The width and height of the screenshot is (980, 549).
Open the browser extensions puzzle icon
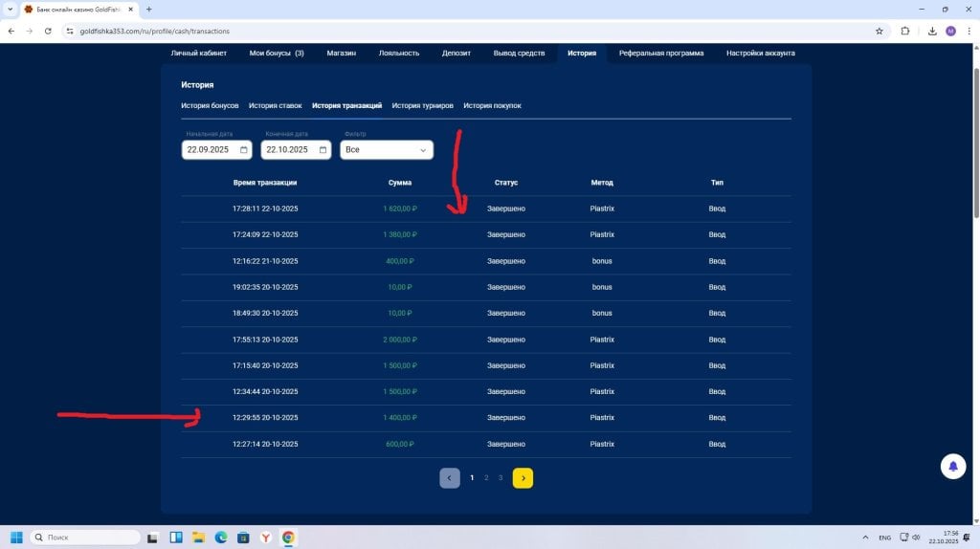pos(905,31)
